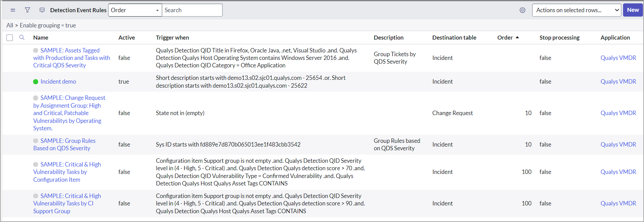Viewport: 644px width, 222px height.
Task: Click the green active dot for Incident demo
Action: 35,82
